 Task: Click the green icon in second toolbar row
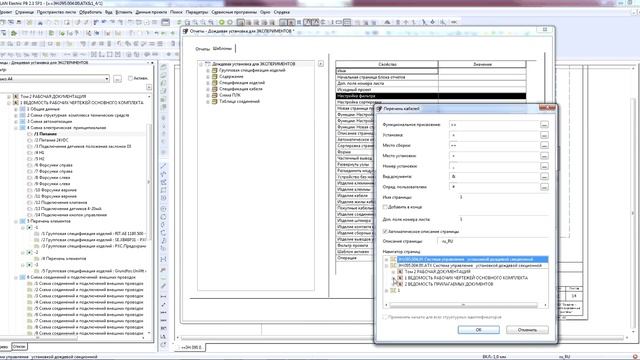click(x=13, y=33)
